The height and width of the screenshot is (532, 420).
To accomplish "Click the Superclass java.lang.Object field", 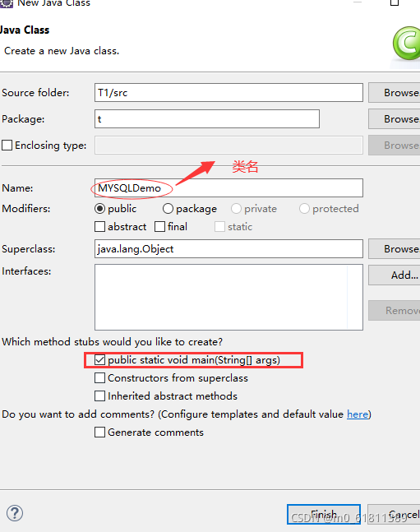I will pos(228,248).
